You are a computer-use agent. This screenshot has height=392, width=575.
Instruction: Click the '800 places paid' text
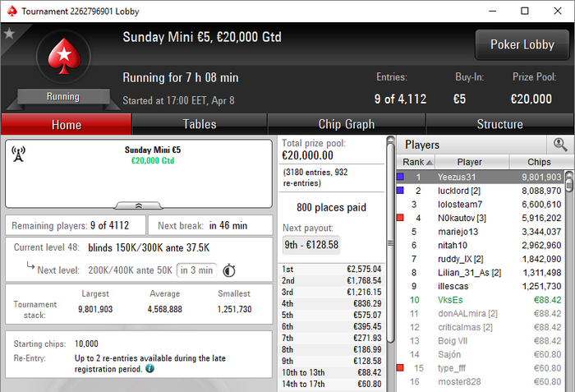pyautogui.click(x=331, y=207)
